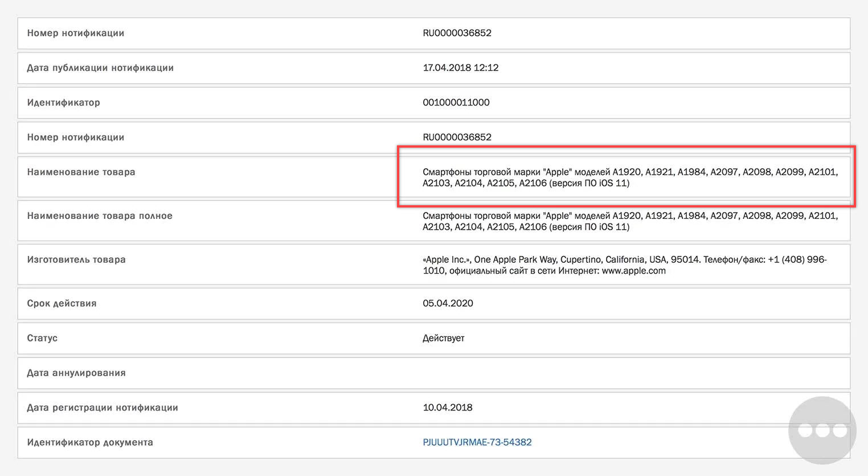Click the "Наименование товара полное" label
Image resolution: width=868 pixels, height=476 pixels.
coord(99,216)
